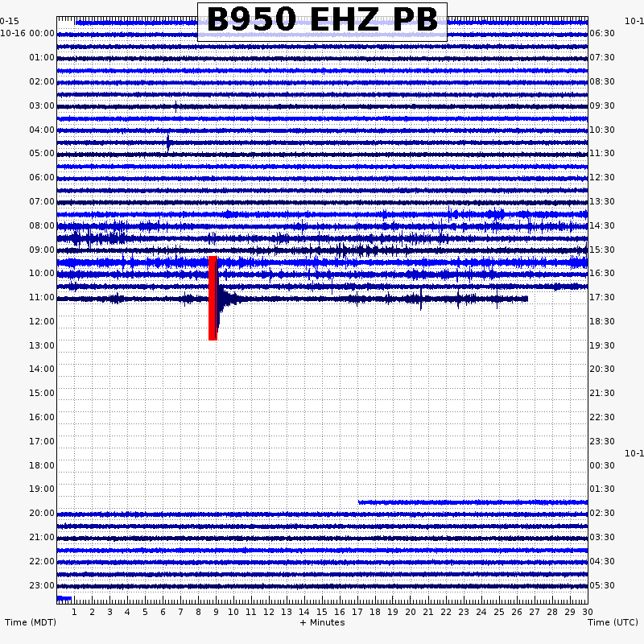
Task: Click the 09:00 MDT time label
Action: tap(42, 250)
